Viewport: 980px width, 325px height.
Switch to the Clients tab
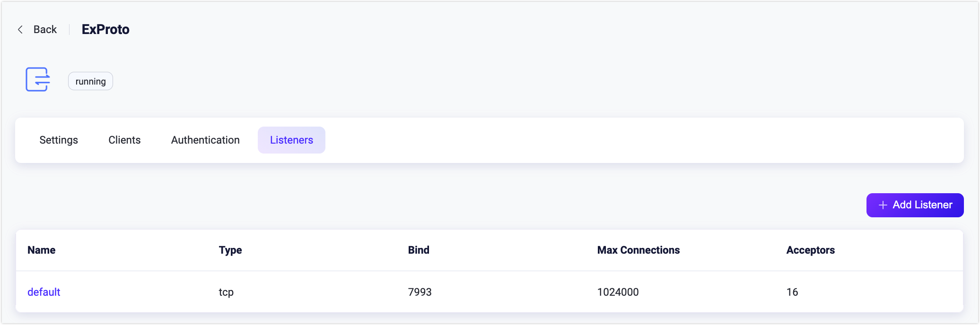[x=124, y=140]
